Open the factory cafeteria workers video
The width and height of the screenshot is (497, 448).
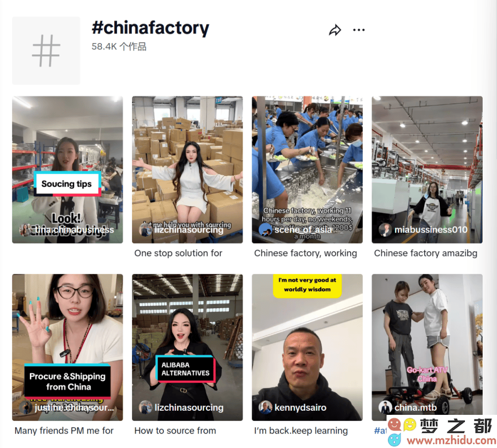[307, 169]
